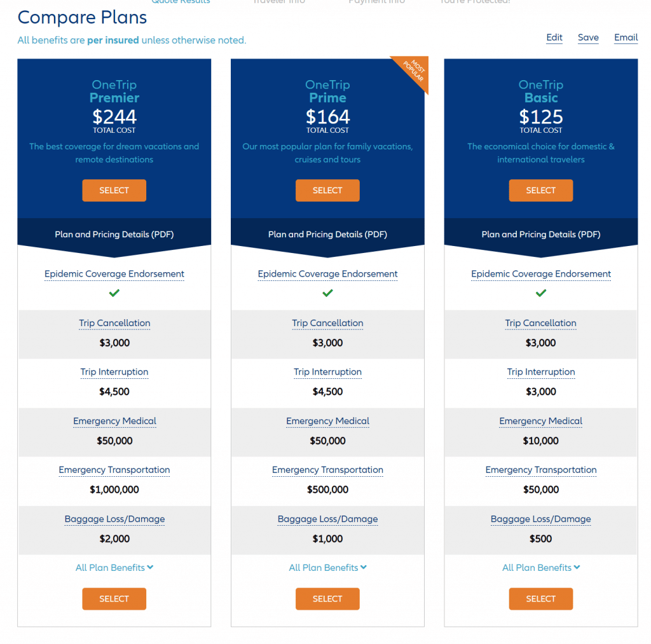The image size is (651, 644).
Task: Click bottom SELECT button under Prime plan
Action: [x=327, y=599]
